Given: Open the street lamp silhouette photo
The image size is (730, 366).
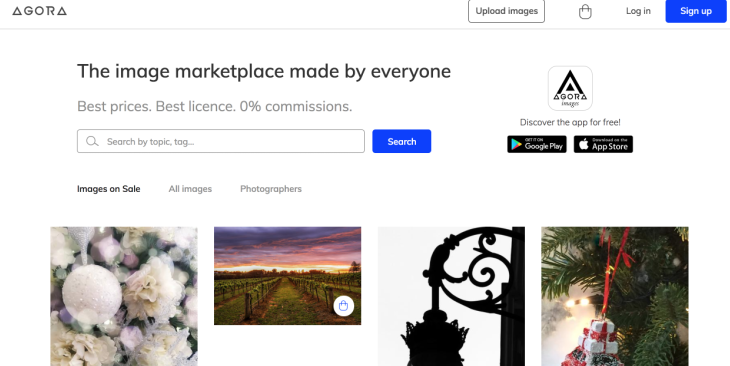Looking at the screenshot, I should (x=451, y=296).
